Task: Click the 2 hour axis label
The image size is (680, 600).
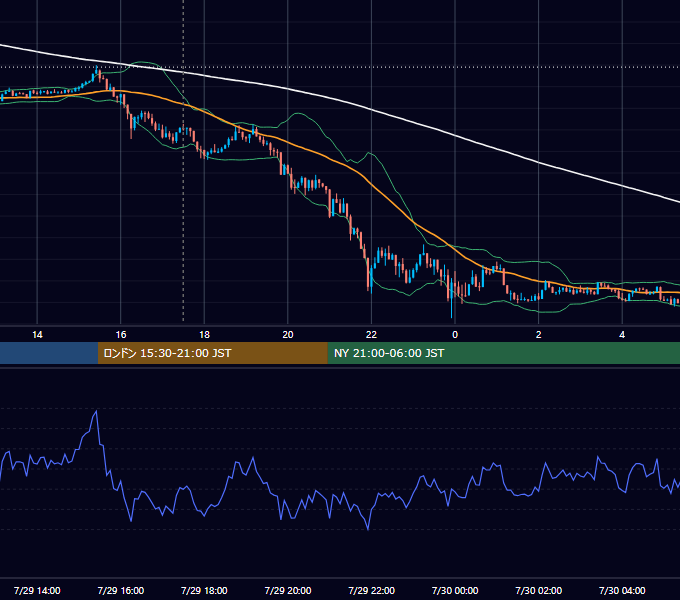Action: tap(539, 335)
